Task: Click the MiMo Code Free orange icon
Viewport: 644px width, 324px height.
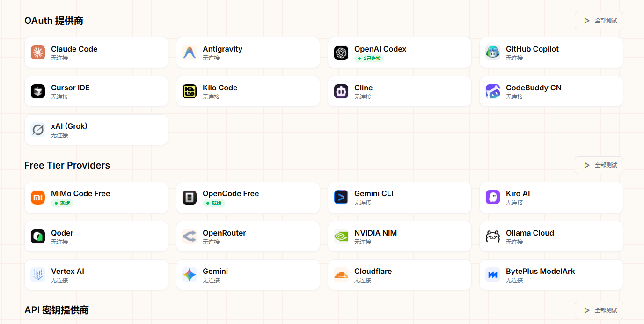Action: (38, 198)
